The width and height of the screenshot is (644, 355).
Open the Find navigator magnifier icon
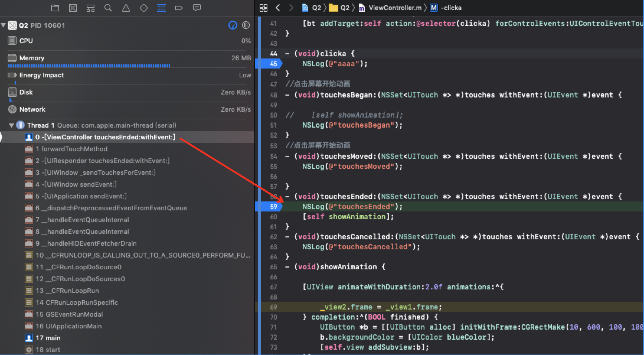click(x=108, y=8)
